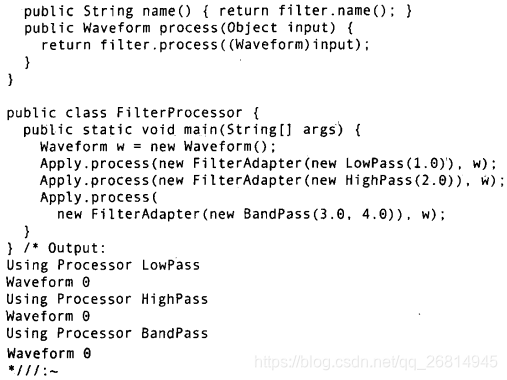The image size is (507, 380).
Task: Click the 'Using Processor HighPass' output line
Action: click(107, 299)
